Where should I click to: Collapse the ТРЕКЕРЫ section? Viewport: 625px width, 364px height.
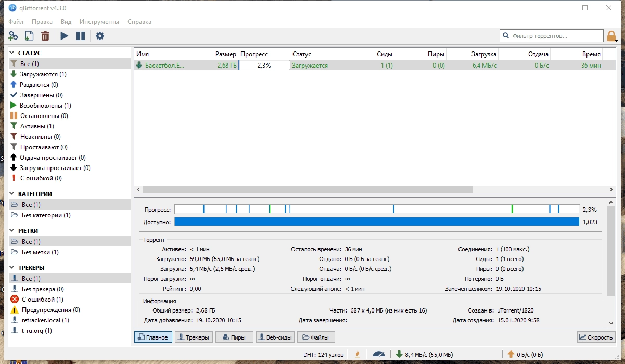(12, 268)
